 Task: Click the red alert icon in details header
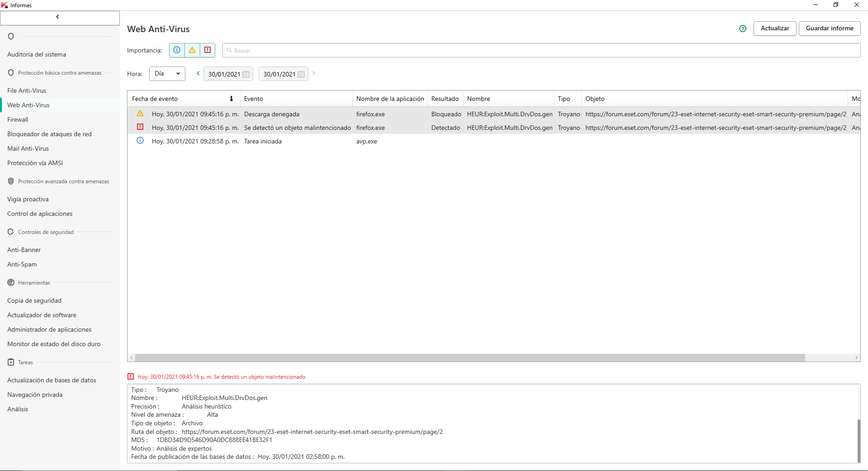pyautogui.click(x=131, y=376)
